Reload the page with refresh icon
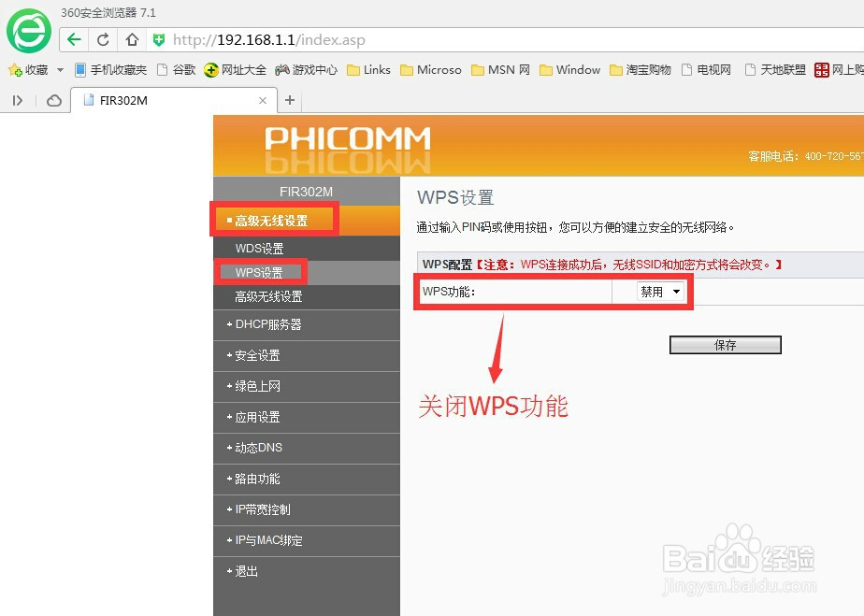Screen dimensions: 864x616 (102, 39)
